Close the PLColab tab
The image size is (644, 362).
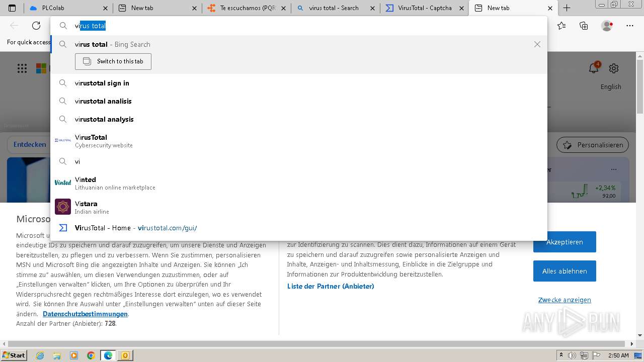(x=105, y=8)
